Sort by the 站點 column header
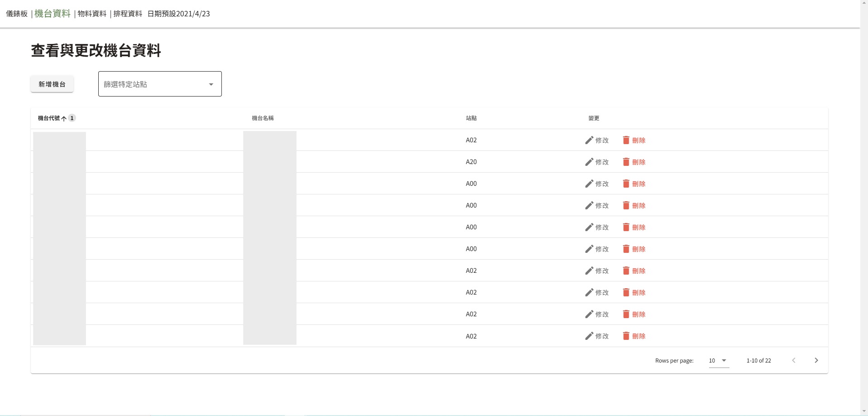Image resolution: width=868 pixels, height=416 pixels. tap(471, 118)
